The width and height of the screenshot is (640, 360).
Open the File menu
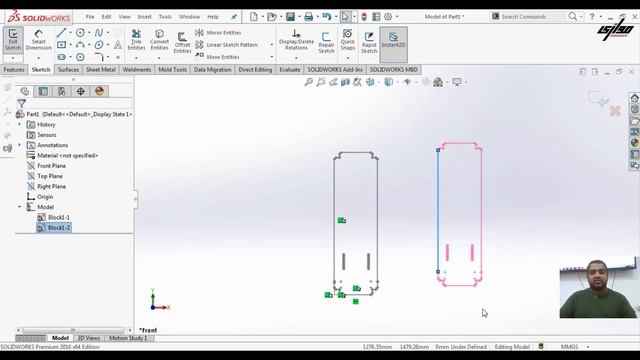click(90, 17)
